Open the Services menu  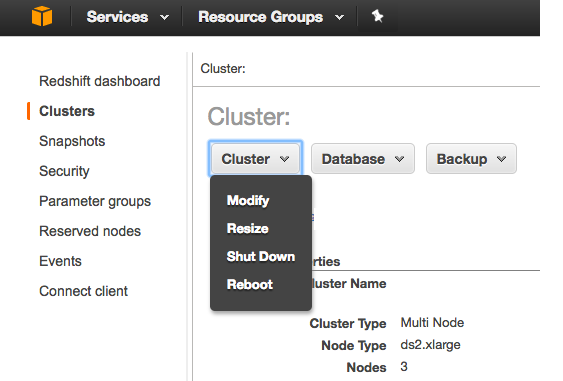[x=127, y=17]
